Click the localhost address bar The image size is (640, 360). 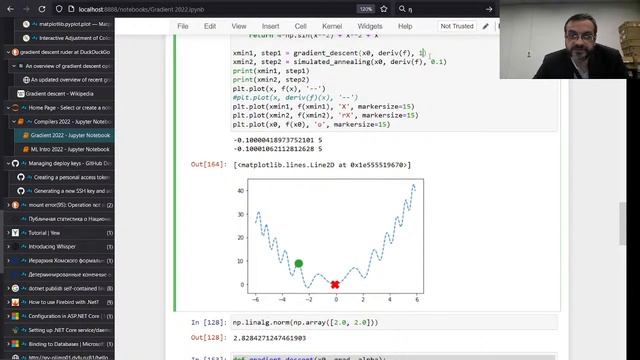point(212,9)
